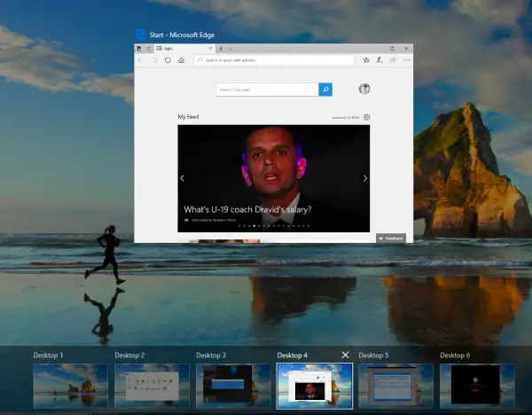Expand the tab preview chevron in Edge

[x=231, y=49]
